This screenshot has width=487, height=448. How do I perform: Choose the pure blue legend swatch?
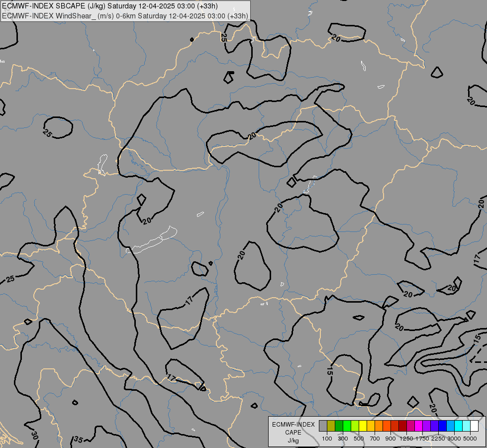[443, 426]
